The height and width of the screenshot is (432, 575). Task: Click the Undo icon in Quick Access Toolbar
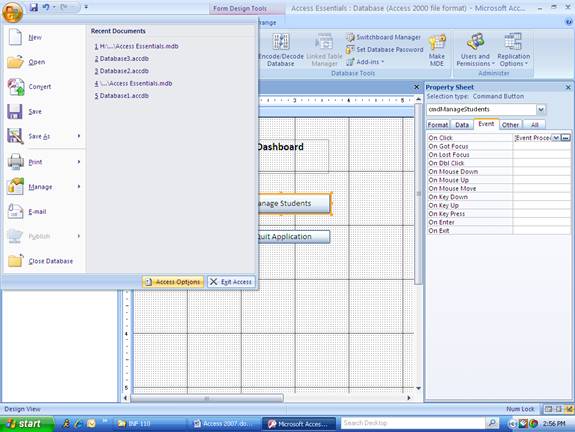tap(46, 7)
